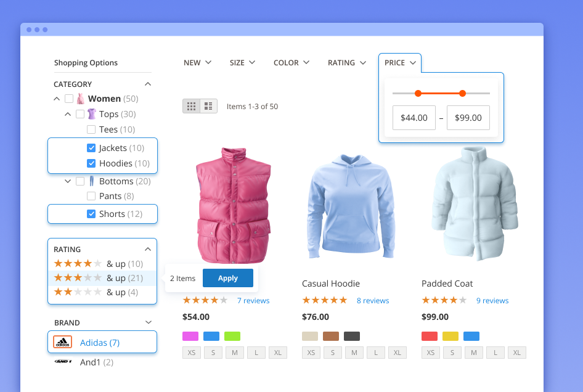
Task: Select XS size for Casual Hoodie
Action: pyautogui.click(x=311, y=353)
